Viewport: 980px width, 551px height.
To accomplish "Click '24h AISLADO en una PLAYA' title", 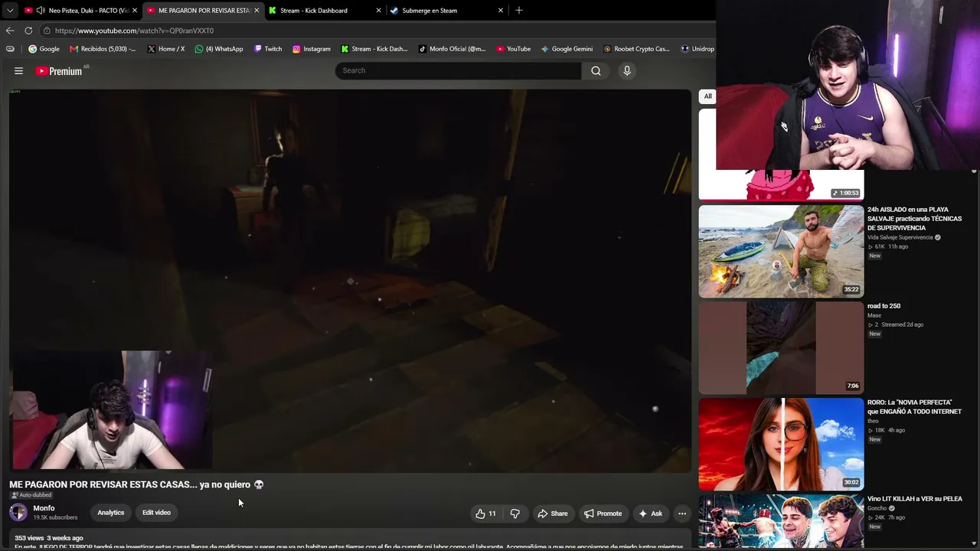I will pos(914,219).
